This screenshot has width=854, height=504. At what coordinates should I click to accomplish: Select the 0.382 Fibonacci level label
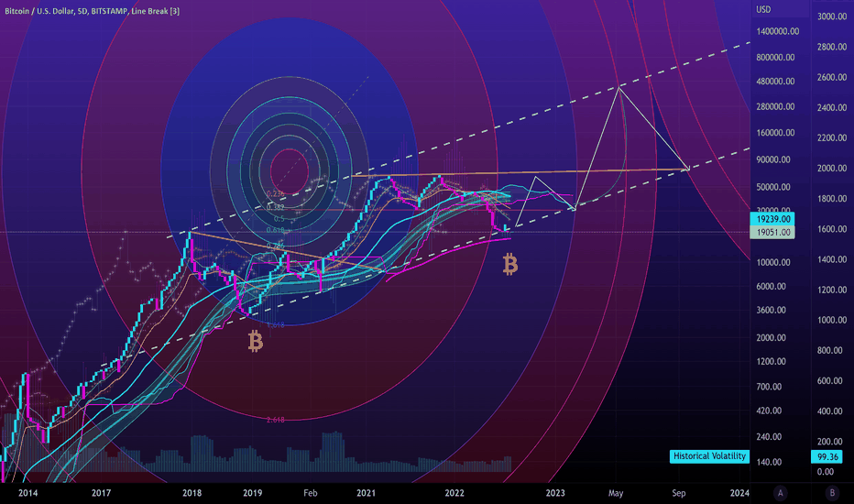pyautogui.click(x=276, y=208)
